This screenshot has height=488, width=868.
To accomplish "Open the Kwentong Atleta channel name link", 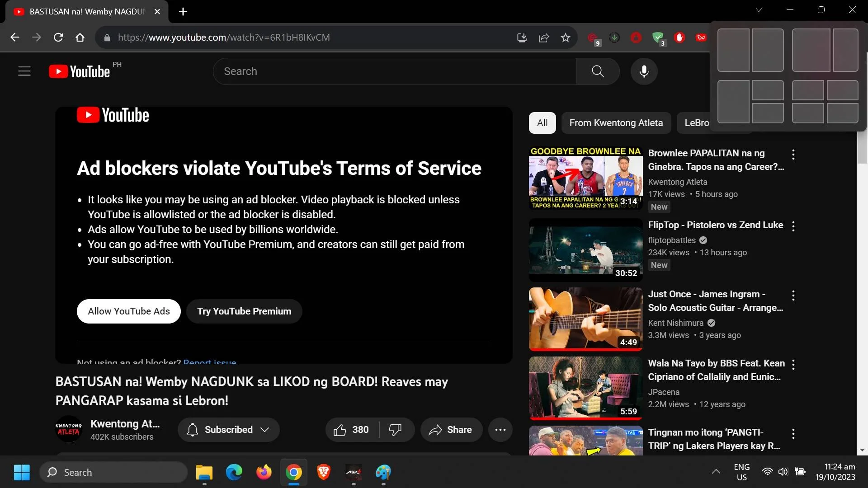I will click(x=125, y=424).
